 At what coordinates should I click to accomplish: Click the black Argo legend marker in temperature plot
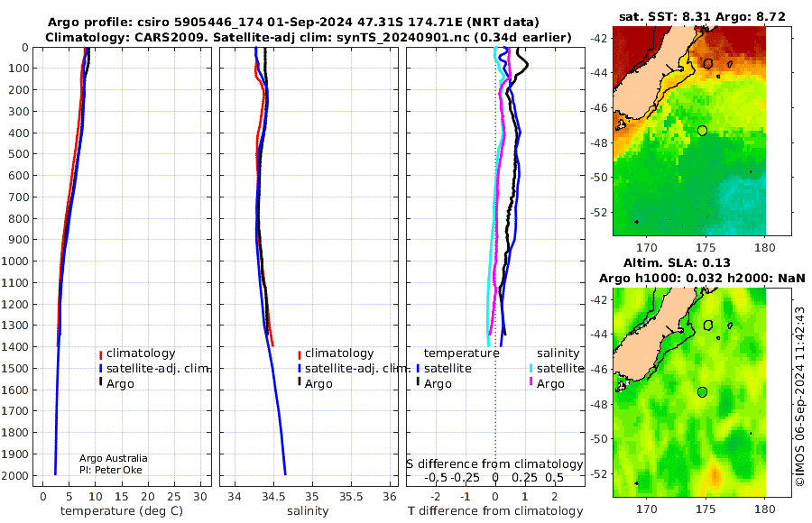tap(100, 382)
